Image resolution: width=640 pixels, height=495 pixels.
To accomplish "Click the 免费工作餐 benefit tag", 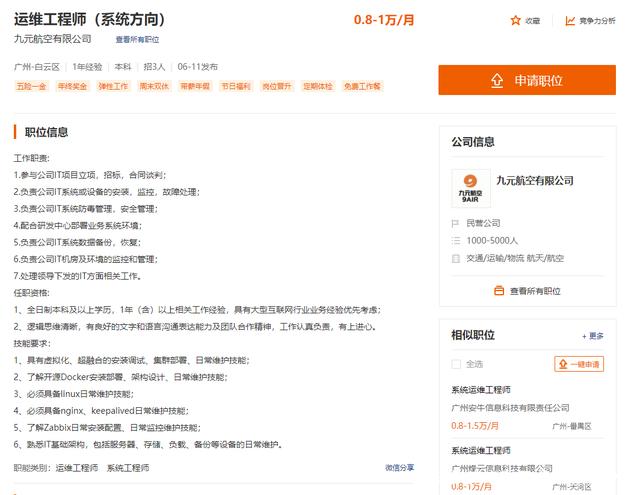I will click(x=362, y=86).
